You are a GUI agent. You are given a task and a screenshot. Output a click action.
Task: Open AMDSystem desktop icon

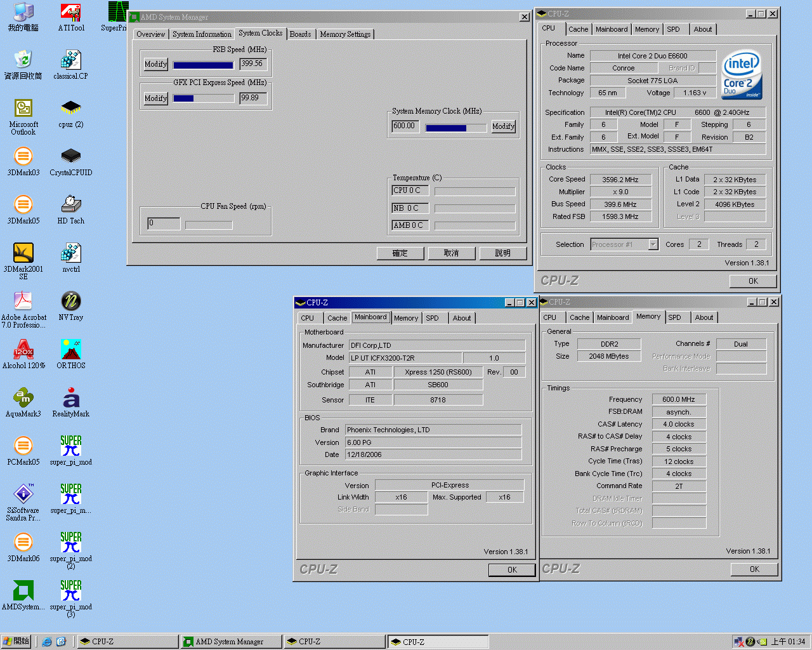[x=23, y=596]
